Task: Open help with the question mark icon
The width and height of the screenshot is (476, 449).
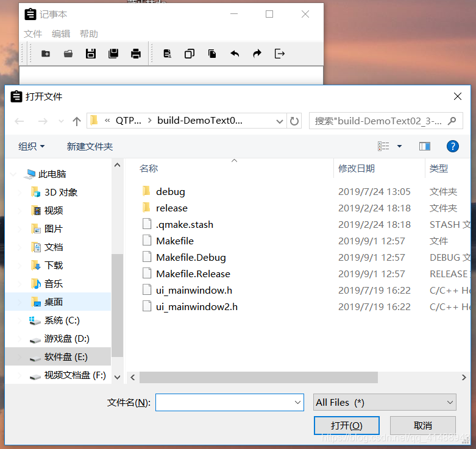Action: coord(453,146)
